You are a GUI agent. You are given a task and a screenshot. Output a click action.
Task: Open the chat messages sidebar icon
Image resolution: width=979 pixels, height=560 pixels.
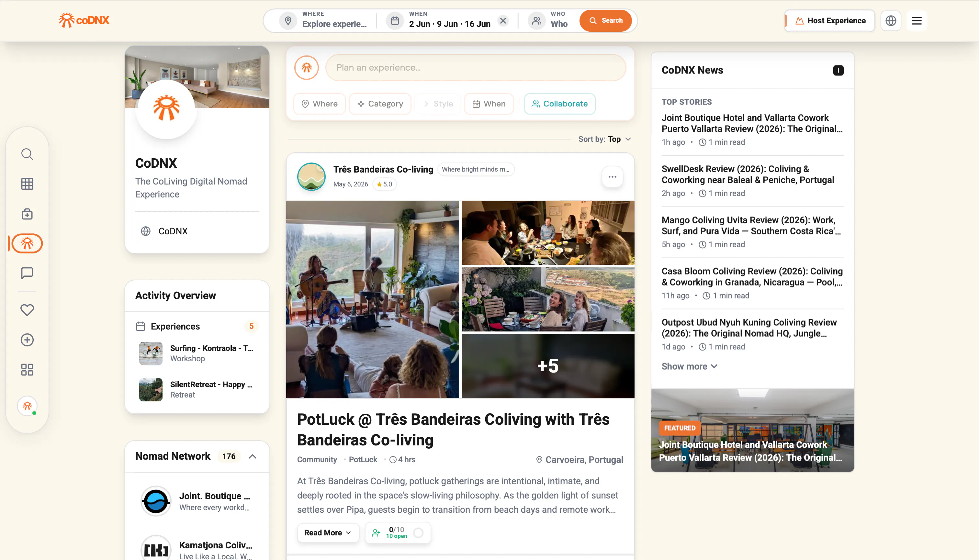click(x=27, y=273)
